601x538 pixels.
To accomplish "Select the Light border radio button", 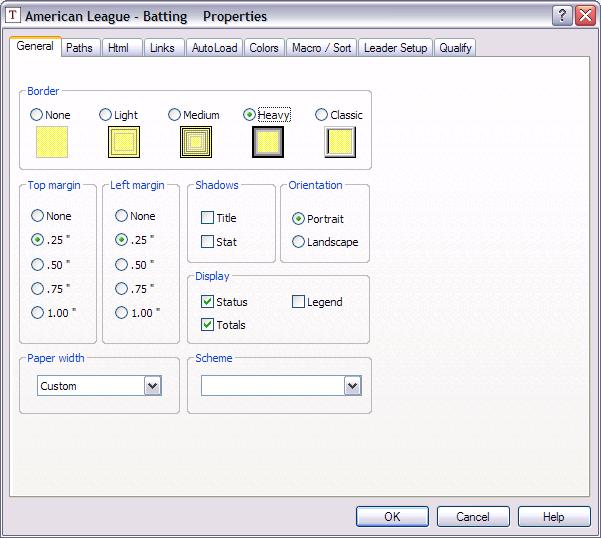I will (105, 115).
